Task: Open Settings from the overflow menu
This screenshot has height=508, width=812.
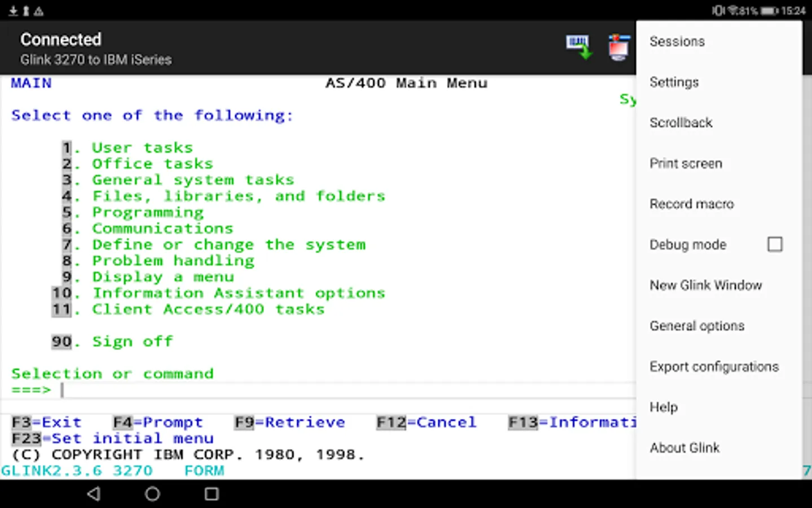Action: tap(719, 82)
